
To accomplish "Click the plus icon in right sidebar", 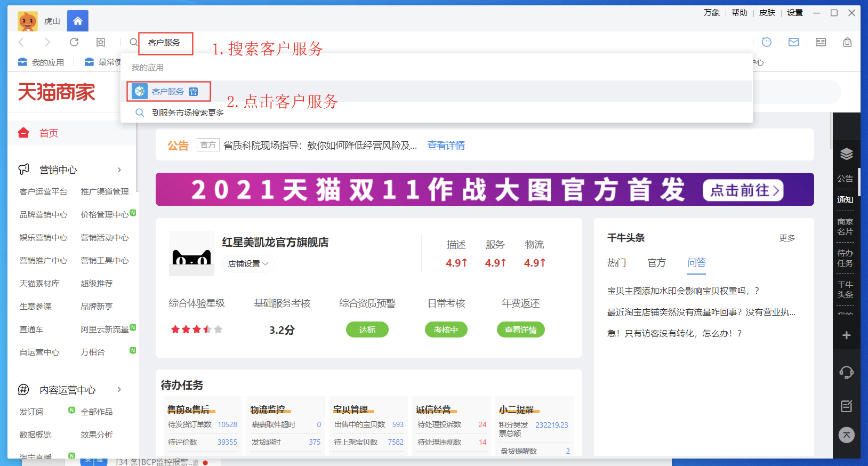I will tap(846, 335).
